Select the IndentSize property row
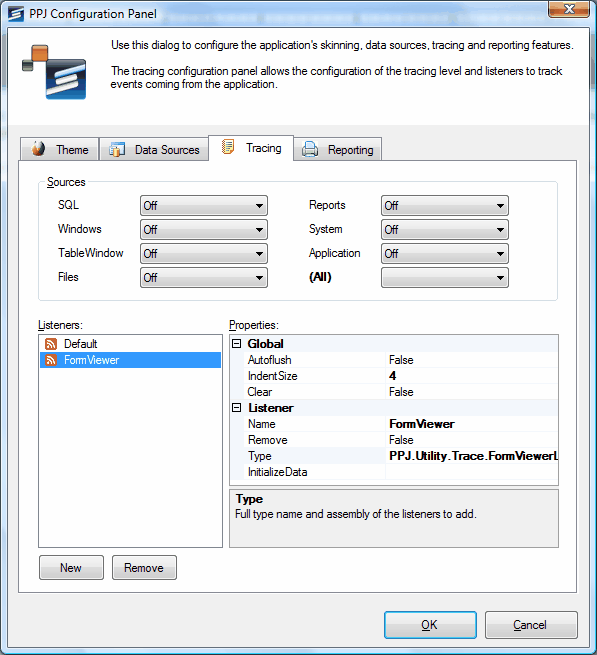Viewport: 597px width, 655px height. pyautogui.click(x=401, y=376)
